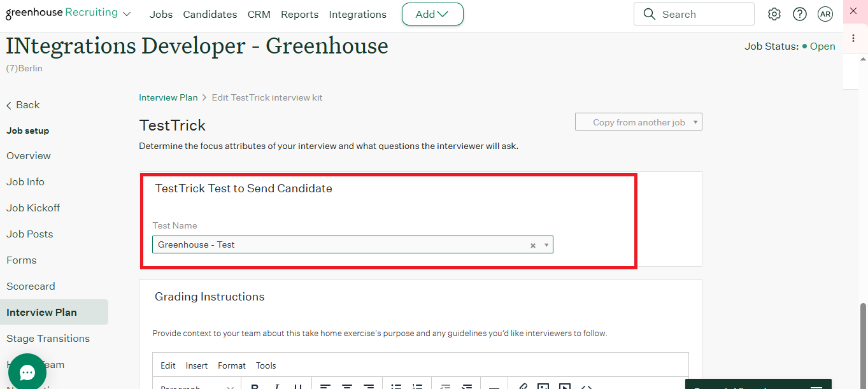
Task: Open the editor Tools menu
Action: pyautogui.click(x=266, y=365)
